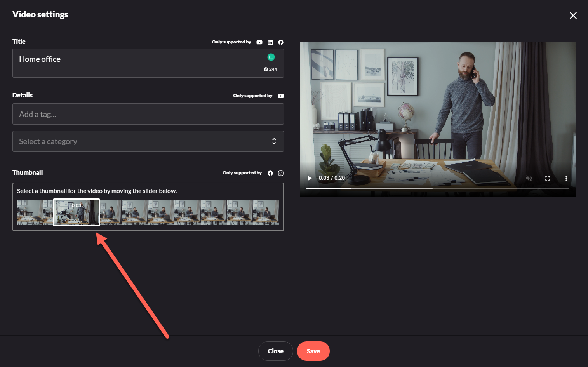Open the Select a category dropdown

point(148,141)
